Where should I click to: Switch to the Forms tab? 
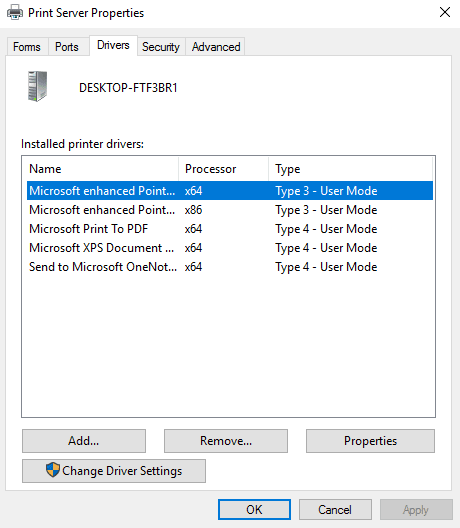click(27, 47)
